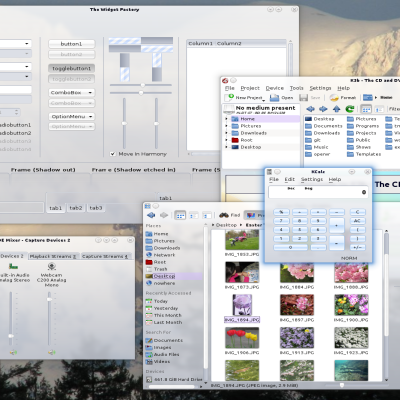Switch to tab2 in The Widget Factory

76,208
